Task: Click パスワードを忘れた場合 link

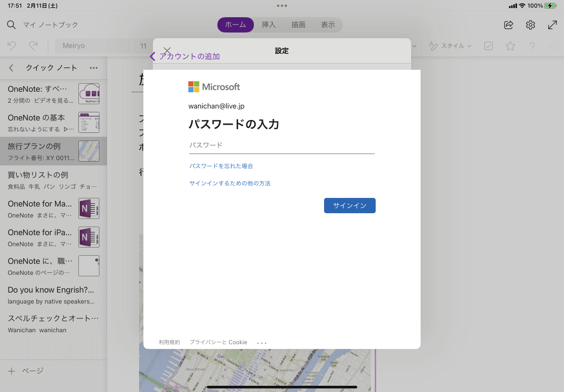Action: coord(221,166)
